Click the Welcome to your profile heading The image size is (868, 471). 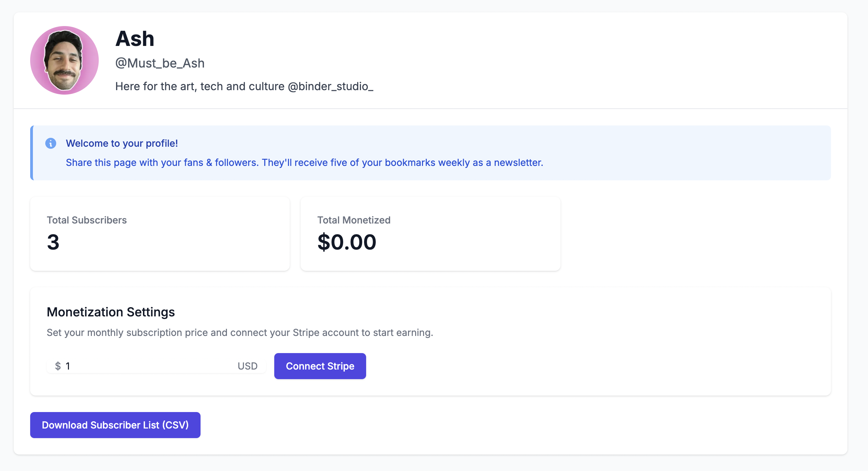122,143
